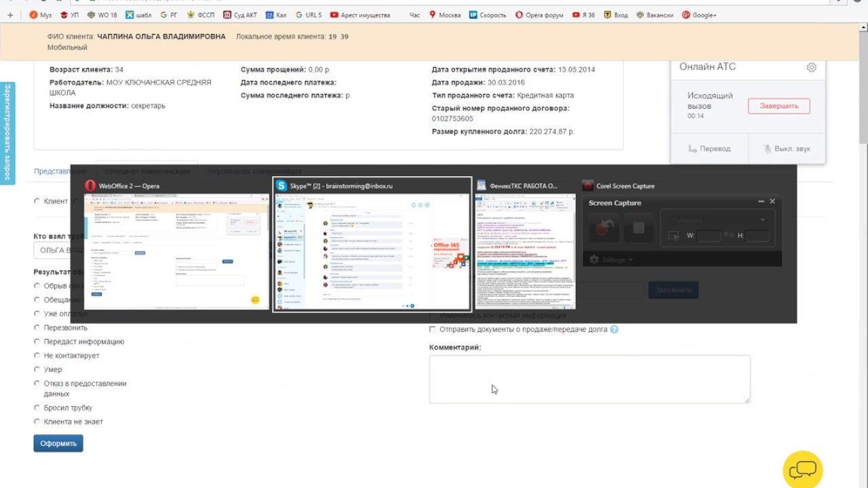
Task: Open the Google+ bookmark
Action: point(699,15)
